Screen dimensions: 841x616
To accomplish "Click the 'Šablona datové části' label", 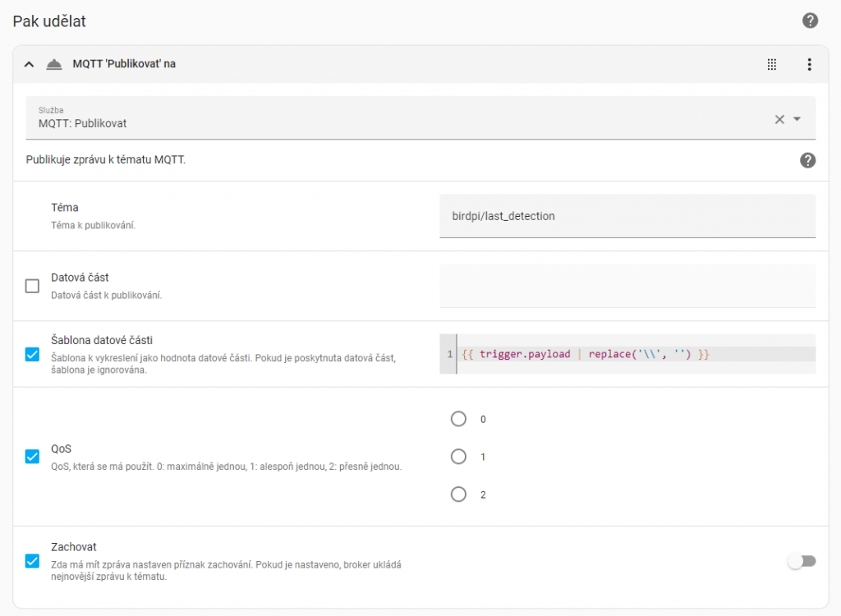I will (102, 340).
